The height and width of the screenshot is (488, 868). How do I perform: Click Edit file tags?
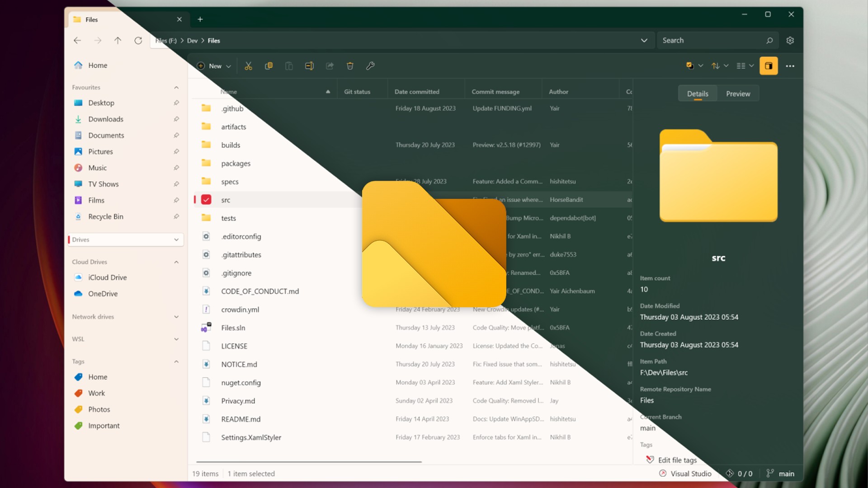pos(677,460)
